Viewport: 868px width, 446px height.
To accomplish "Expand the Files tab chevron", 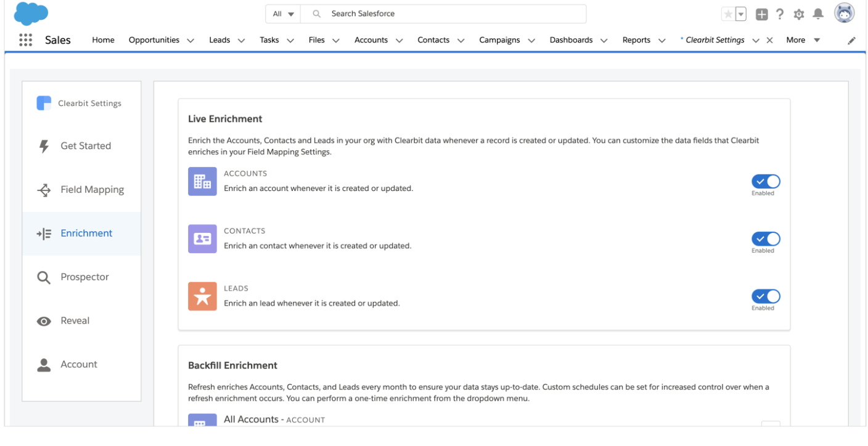I will point(336,41).
